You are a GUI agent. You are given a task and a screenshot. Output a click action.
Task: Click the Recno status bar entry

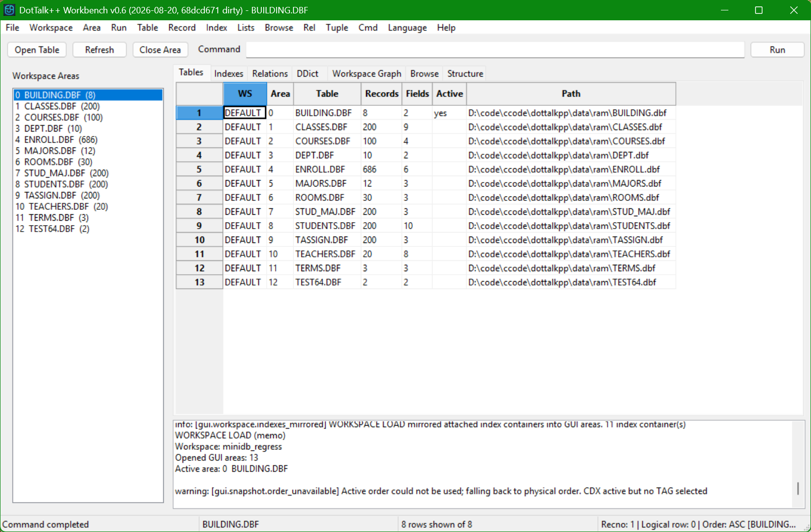coord(698,525)
